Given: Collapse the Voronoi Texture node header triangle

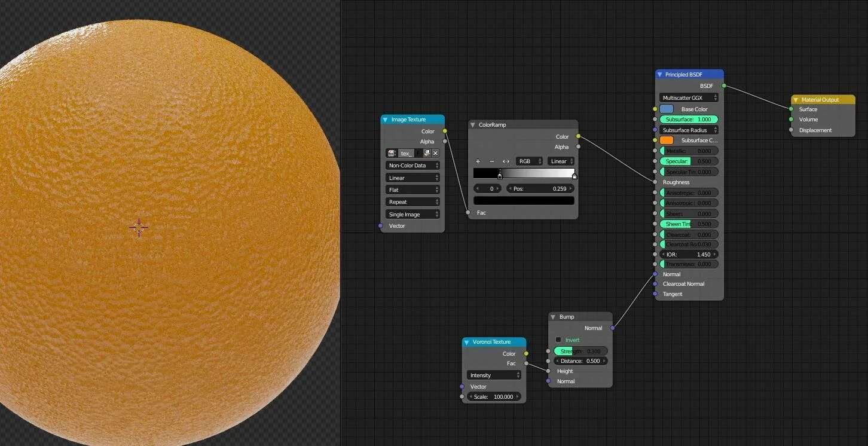Looking at the screenshot, I should click(x=466, y=341).
